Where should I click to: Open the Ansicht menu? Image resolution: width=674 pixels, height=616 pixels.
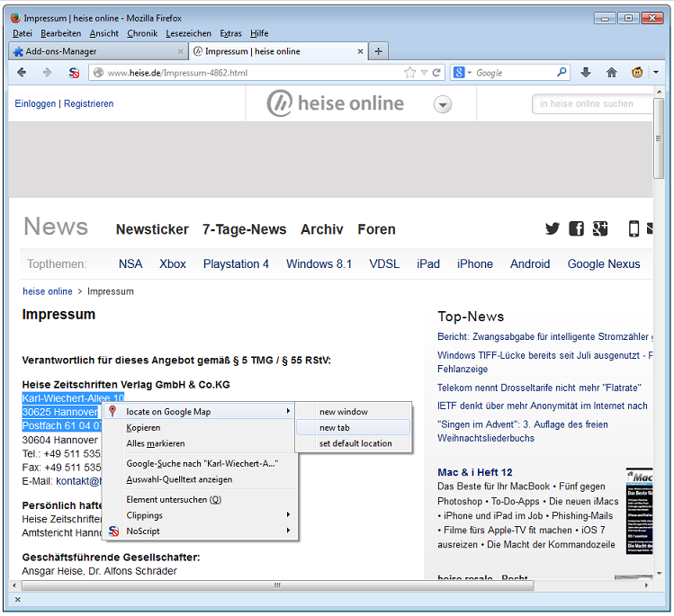coord(104,33)
